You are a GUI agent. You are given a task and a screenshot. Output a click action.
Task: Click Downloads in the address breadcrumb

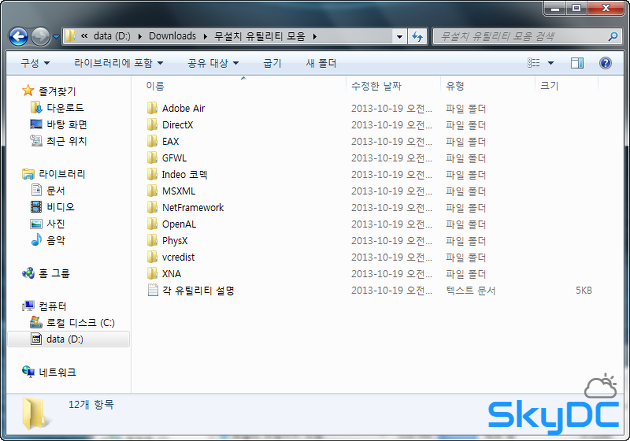pyautogui.click(x=172, y=36)
